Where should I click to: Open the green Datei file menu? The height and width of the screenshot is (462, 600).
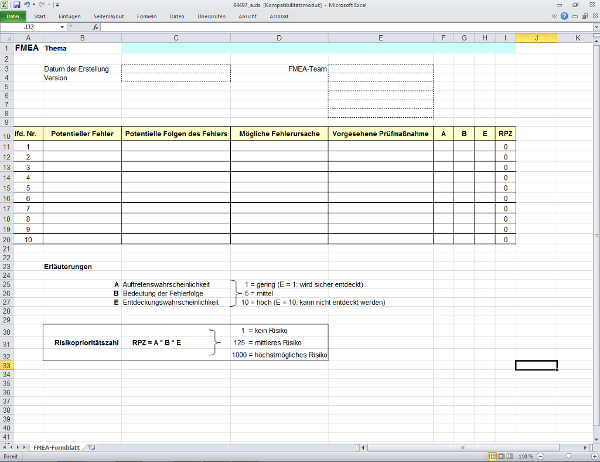point(14,17)
